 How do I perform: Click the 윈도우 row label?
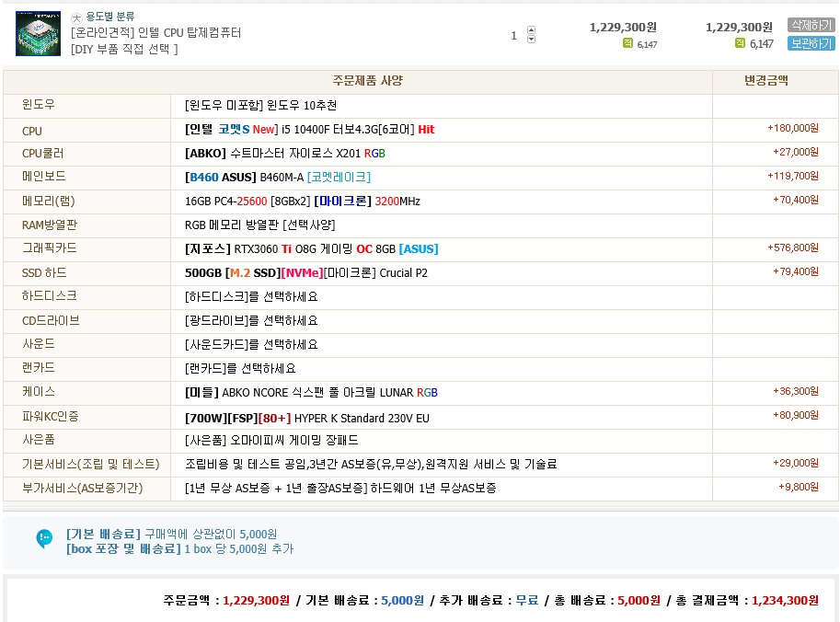(38, 105)
